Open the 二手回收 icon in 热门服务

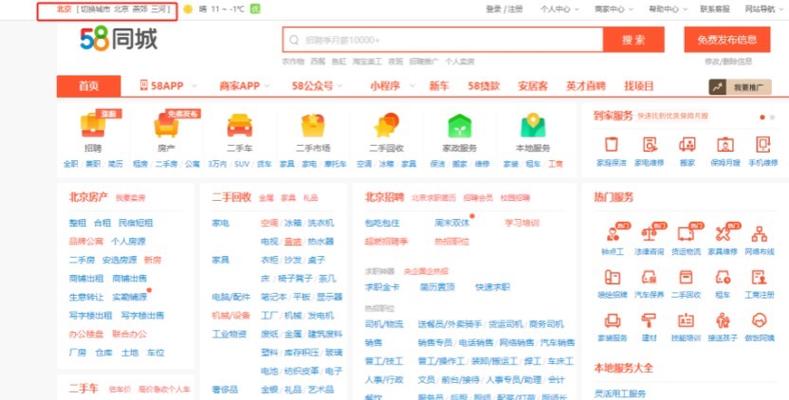tap(686, 277)
